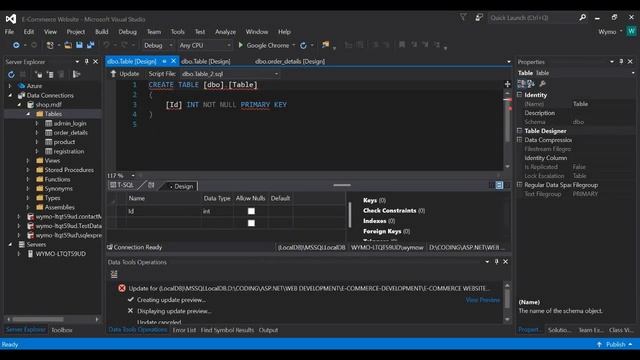This screenshot has height=360, width=640.
Task: Open the Analyze menu
Action: pos(225,31)
